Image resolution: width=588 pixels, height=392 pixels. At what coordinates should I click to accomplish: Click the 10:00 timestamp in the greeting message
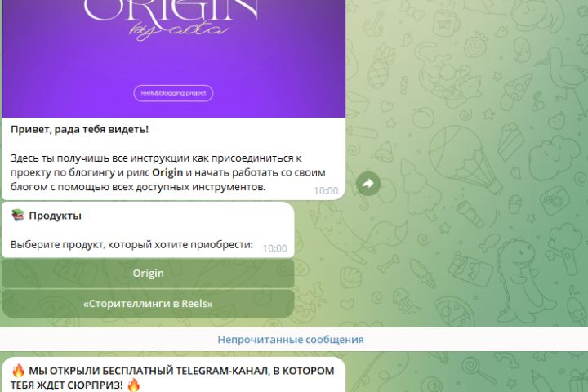coord(326,191)
